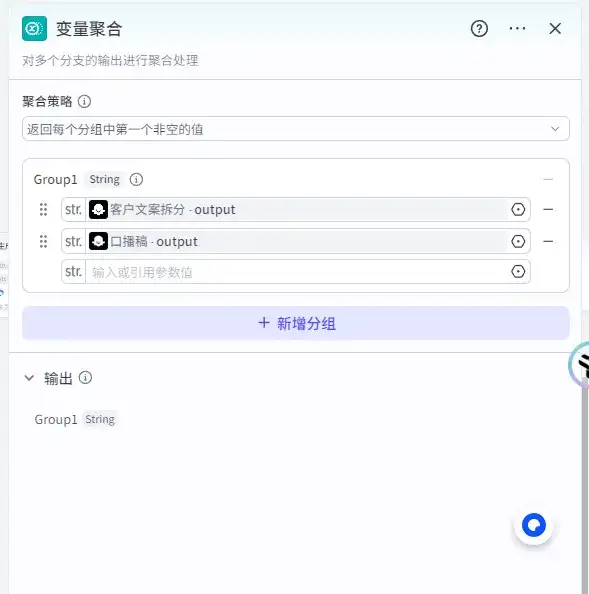Show info tooltip beside 输出
The height and width of the screenshot is (594, 589).
(x=85, y=378)
